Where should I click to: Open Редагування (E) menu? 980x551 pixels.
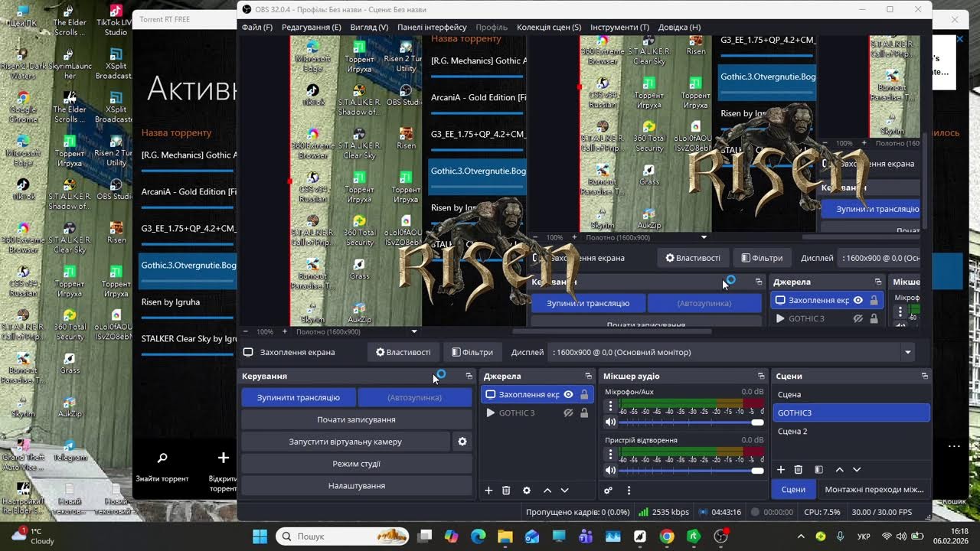point(312,28)
